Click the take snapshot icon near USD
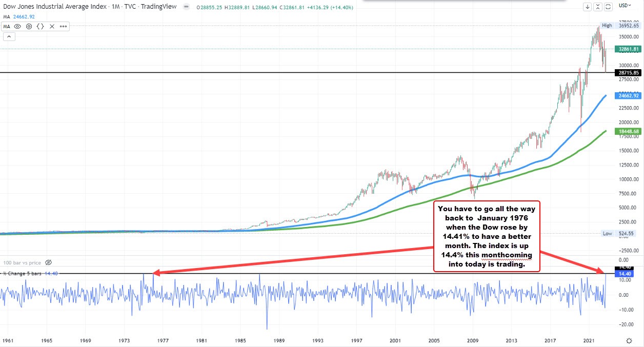The image size is (644, 347). point(609,6)
